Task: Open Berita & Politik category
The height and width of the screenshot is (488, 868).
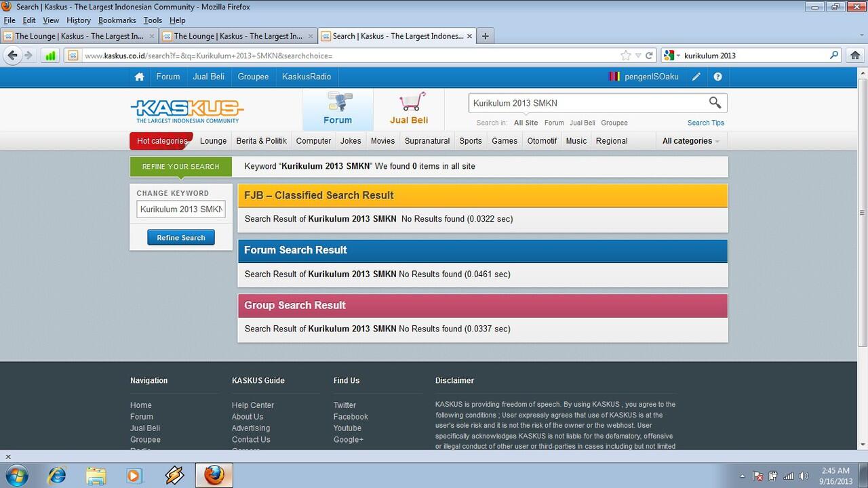Action: coord(261,141)
